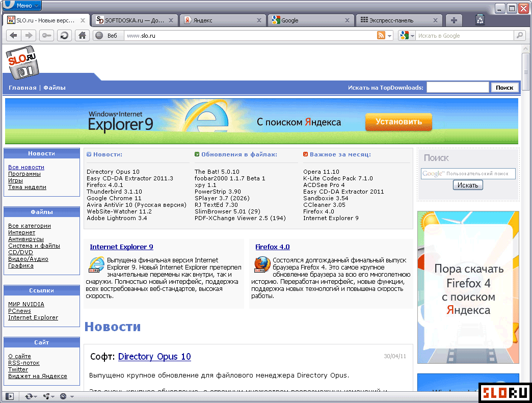Click the address bar showing www.slo.ru
The height and width of the screenshot is (403, 532).
(250, 35)
